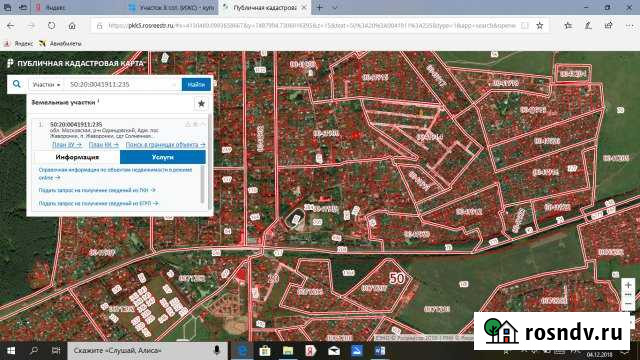Click the set tabs aside icon
This screenshot has width=640, height=360.
pos(24,8)
